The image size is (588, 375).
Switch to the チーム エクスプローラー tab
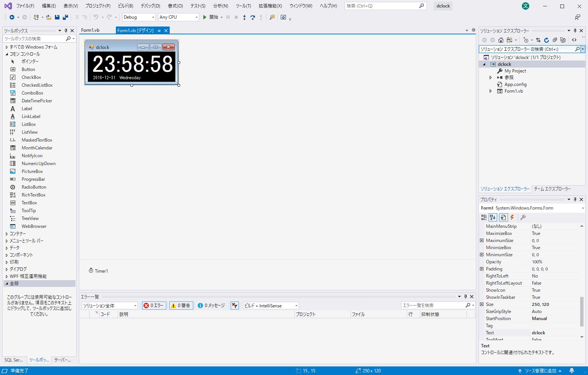coord(552,189)
